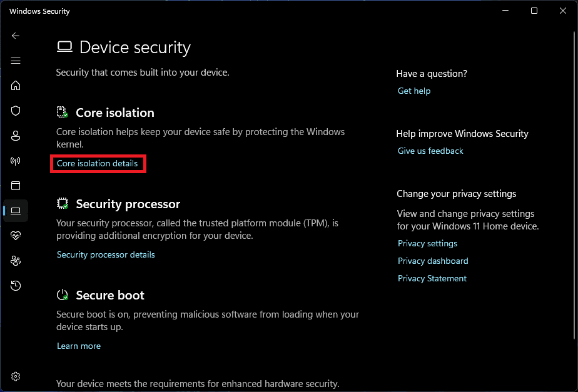578x392 pixels.
Task: Open Privacy settings link
Action: (x=428, y=244)
